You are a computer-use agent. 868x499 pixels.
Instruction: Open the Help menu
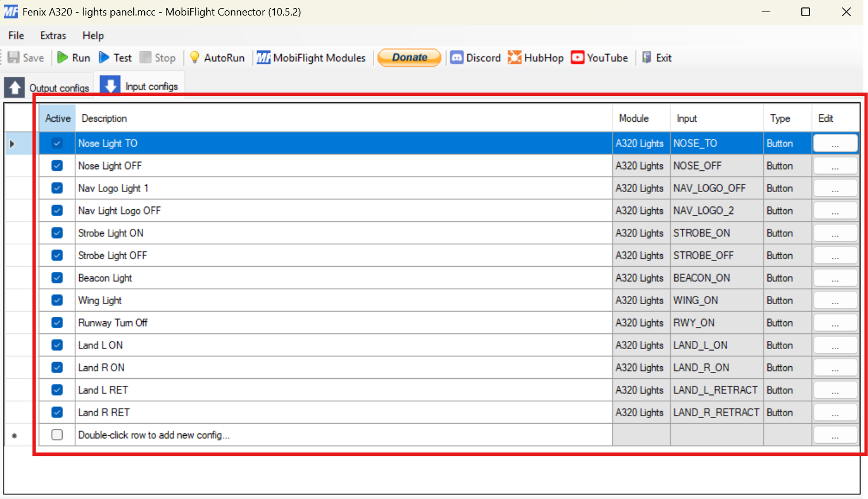point(93,36)
